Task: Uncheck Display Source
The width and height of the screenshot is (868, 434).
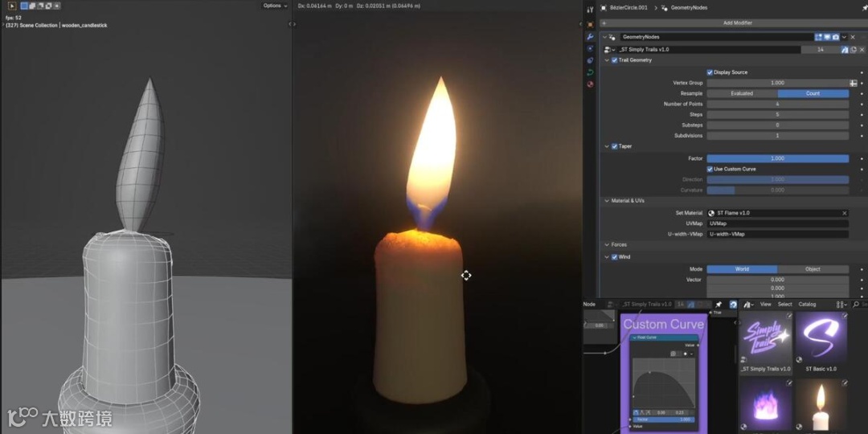Action: pos(710,72)
